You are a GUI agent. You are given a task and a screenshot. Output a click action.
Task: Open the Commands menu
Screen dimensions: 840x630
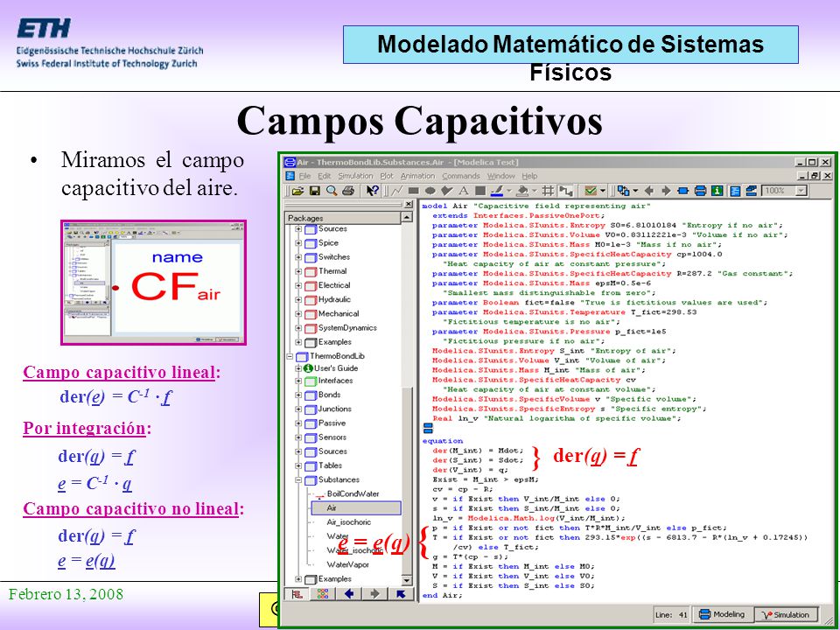pyautogui.click(x=461, y=176)
